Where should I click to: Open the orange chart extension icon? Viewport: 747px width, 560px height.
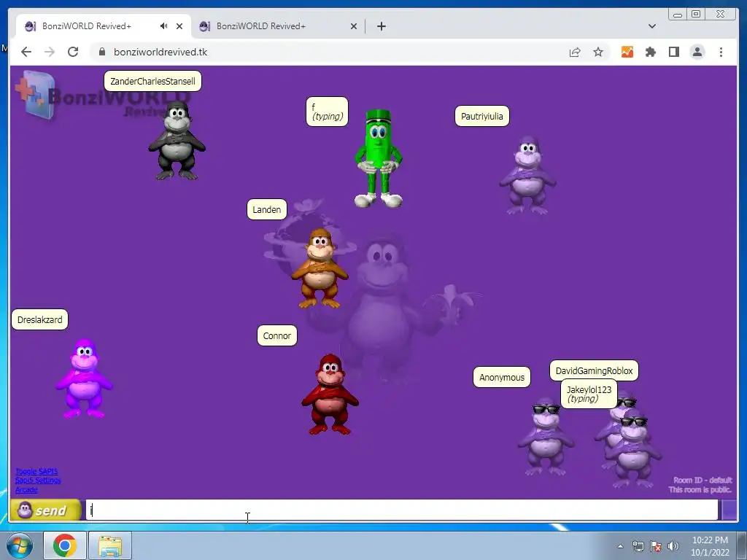pyautogui.click(x=627, y=52)
